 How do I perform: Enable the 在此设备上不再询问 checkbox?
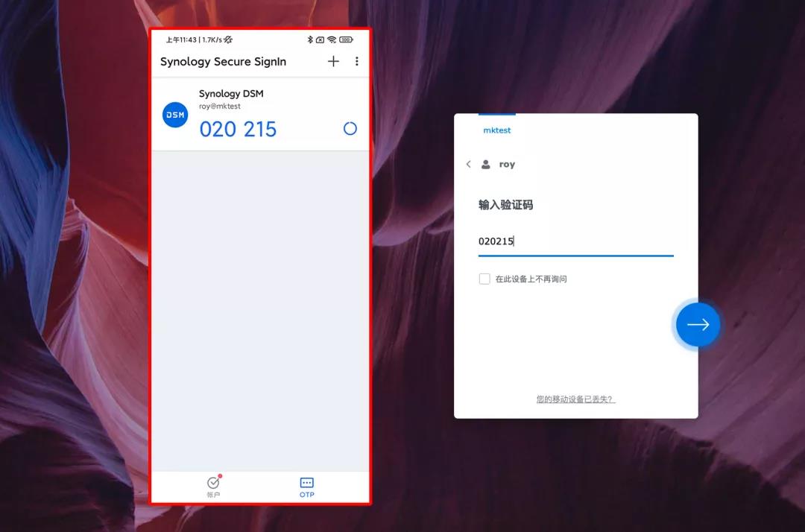click(x=484, y=279)
